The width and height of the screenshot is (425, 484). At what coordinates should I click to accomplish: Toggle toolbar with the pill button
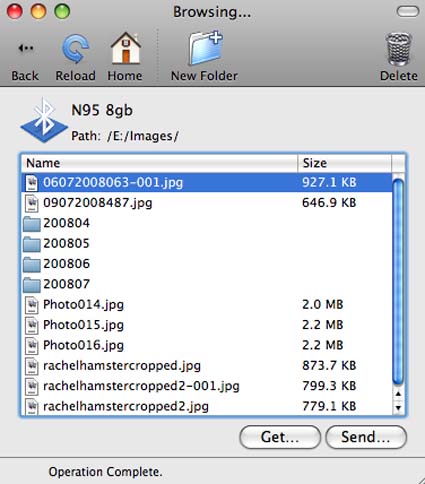click(408, 12)
